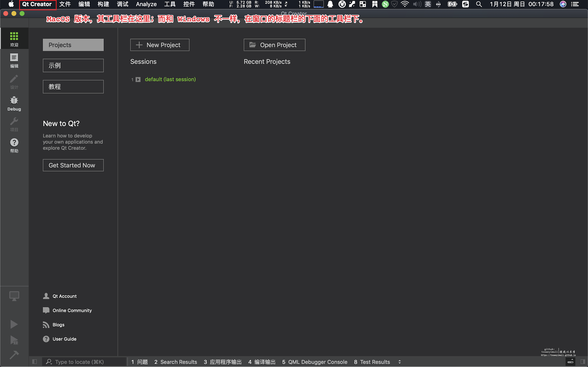Click the New Project button
This screenshot has width=588, height=367.
(160, 45)
